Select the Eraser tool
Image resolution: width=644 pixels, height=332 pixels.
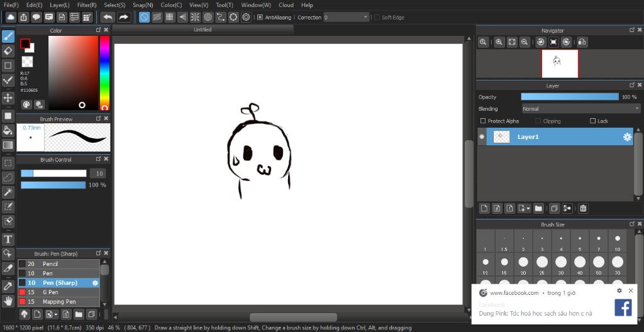(x=8, y=51)
